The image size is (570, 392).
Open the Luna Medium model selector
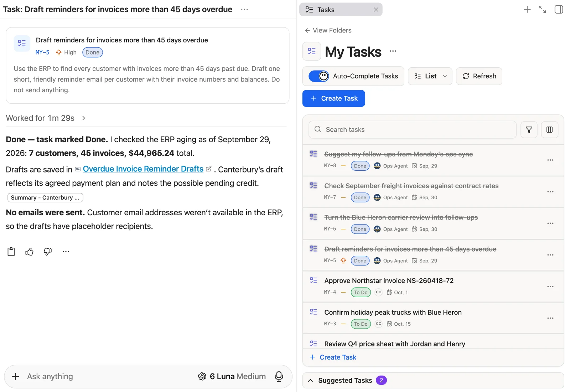232,376
